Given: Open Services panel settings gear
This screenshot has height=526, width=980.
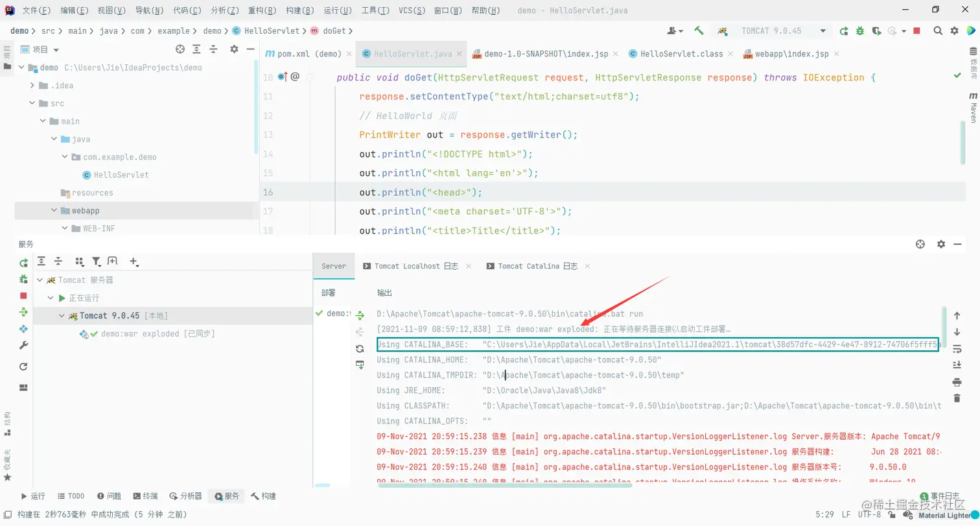Looking at the screenshot, I should (941, 244).
